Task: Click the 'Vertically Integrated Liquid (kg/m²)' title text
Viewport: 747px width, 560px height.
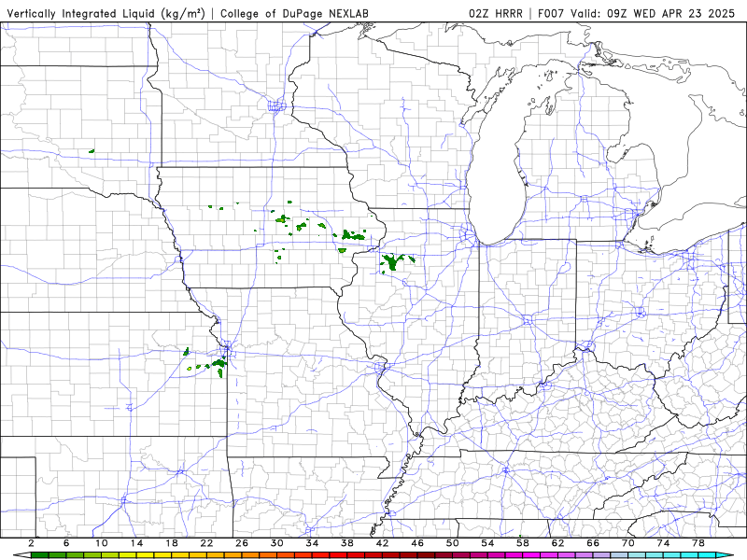Action: point(106,13)
